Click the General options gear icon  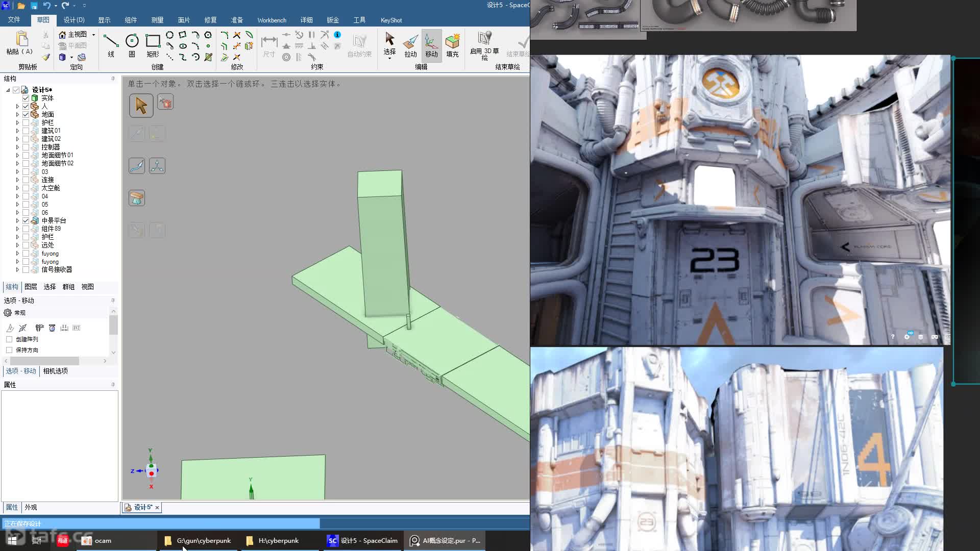click(x=8, y=313)
